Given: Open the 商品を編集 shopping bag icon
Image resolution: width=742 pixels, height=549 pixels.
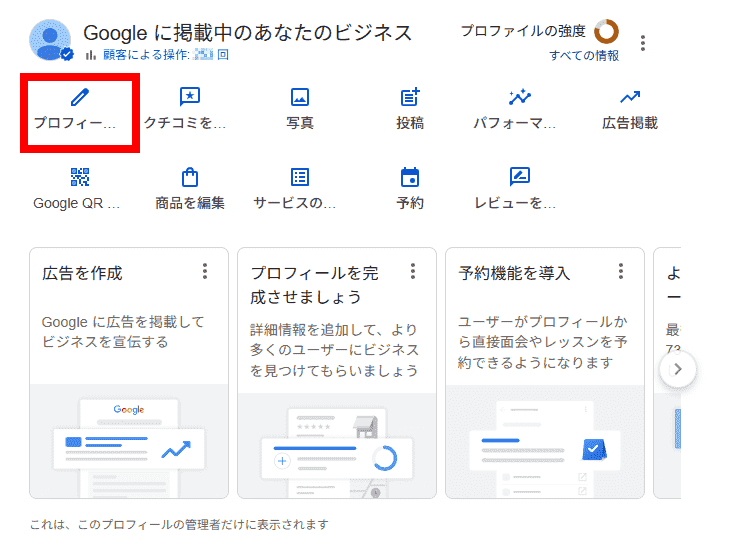Looking at the screenshot, I should click(190, 177).
